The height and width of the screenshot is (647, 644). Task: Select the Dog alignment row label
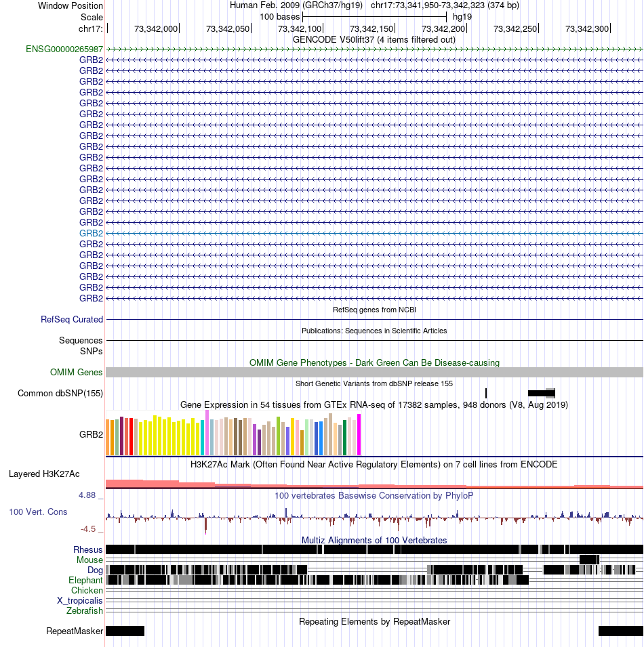point(95,570)
